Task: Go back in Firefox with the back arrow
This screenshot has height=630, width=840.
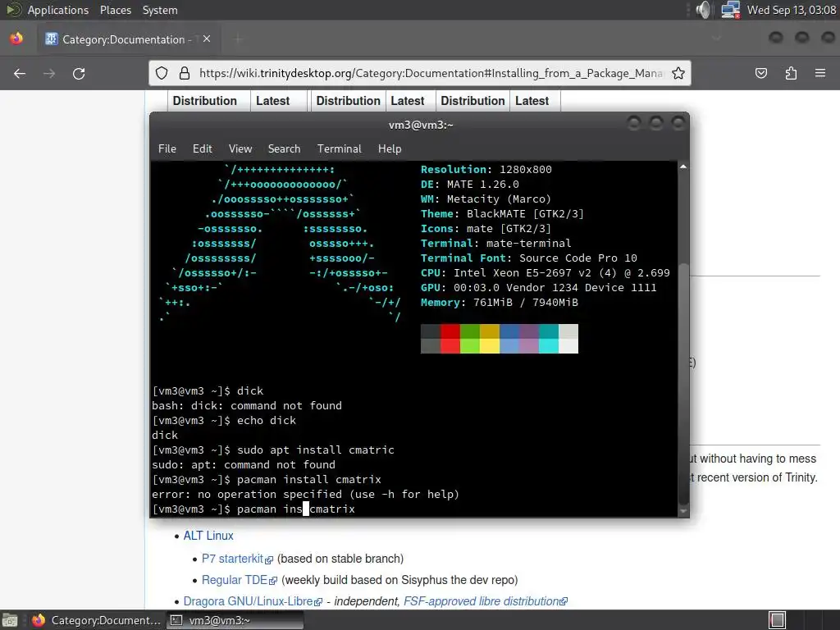Action: pos(20,73)
